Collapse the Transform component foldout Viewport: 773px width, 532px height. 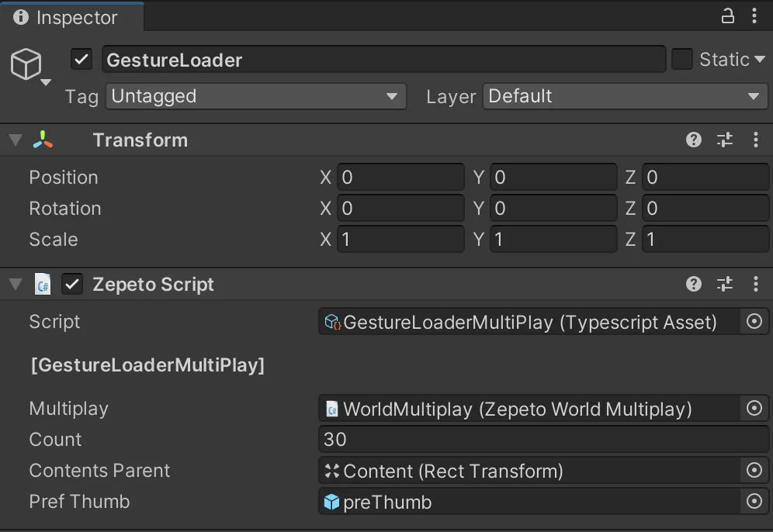(x=14, y=140)
